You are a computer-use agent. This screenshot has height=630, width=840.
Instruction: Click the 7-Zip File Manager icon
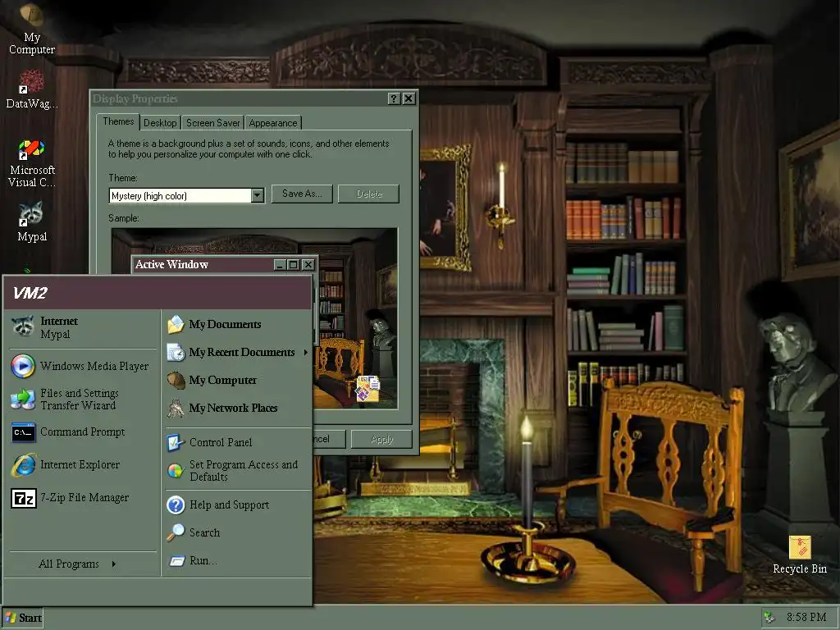[x=24, y=498]
